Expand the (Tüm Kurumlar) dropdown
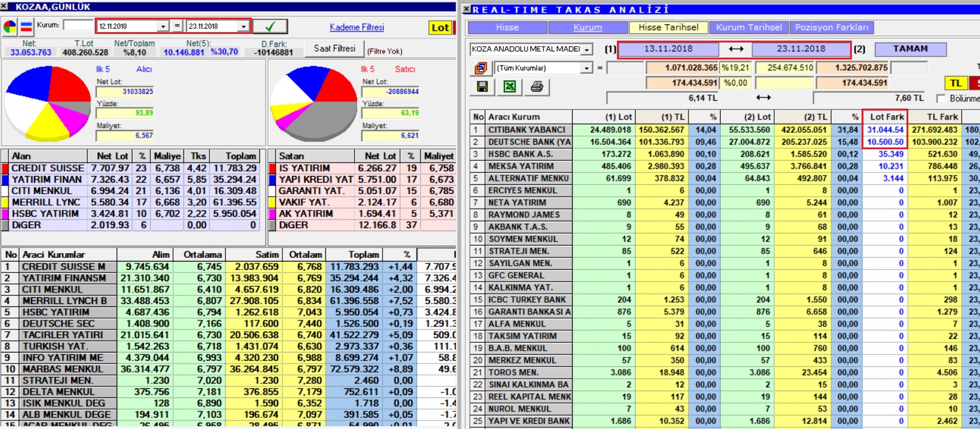 587,68
